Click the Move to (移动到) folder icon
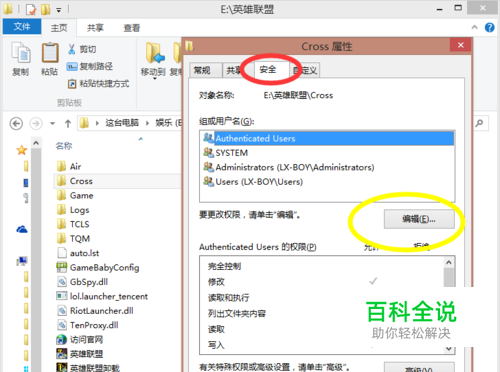This screenshot has height=372, width=500. pos(155,53)
